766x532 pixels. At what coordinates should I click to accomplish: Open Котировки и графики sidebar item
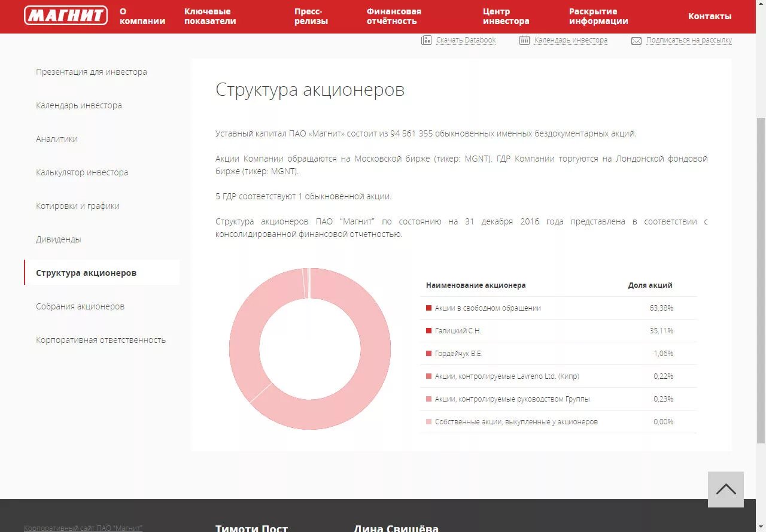(x=78, y=206)
